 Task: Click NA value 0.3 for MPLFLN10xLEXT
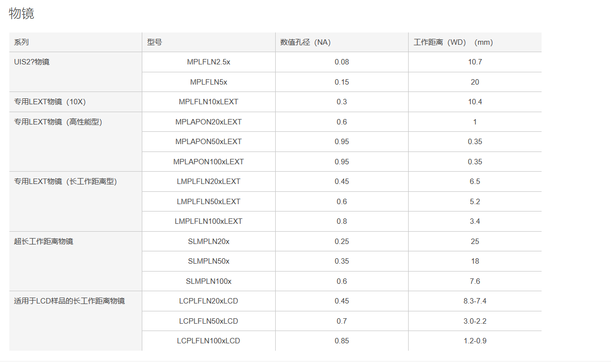click(x=342, y=102)
